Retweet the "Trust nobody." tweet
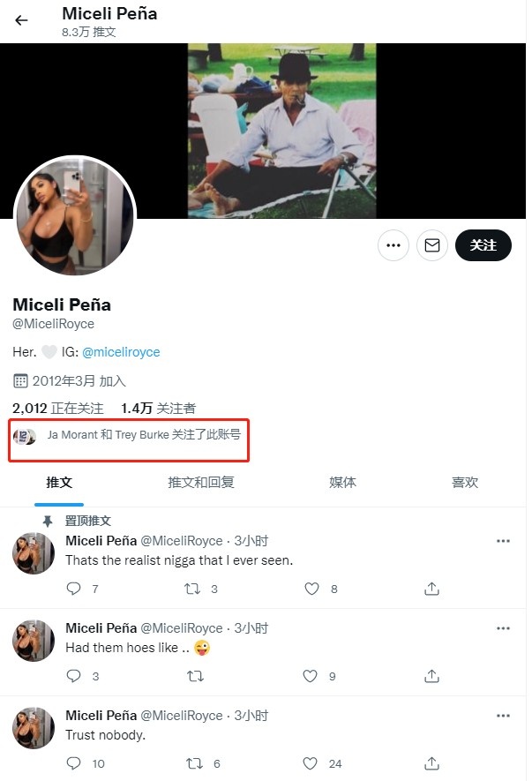Image resolution: width=532 pixels, height=781 pixels. [195, 763]
